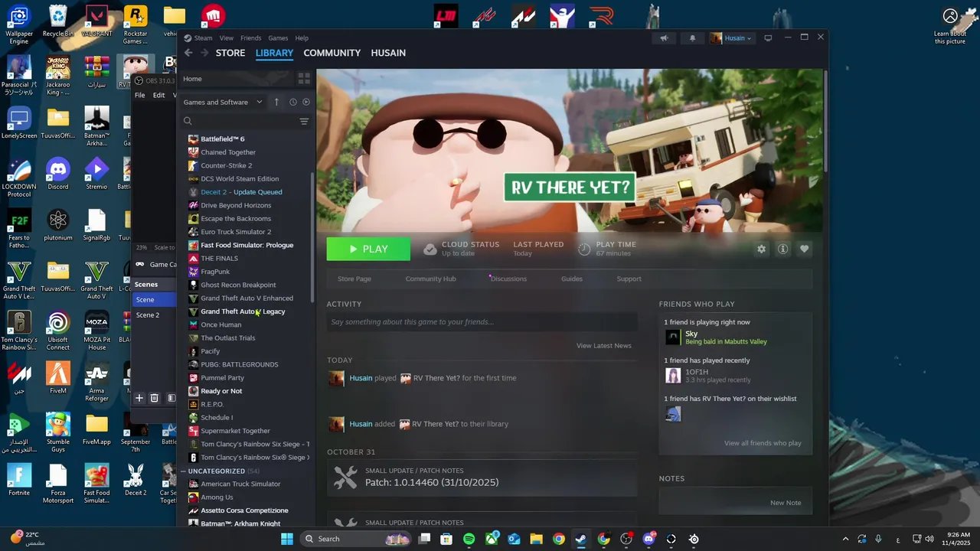Go back with Steam back arrow
The image size is (980, 551).
point(188,53)
